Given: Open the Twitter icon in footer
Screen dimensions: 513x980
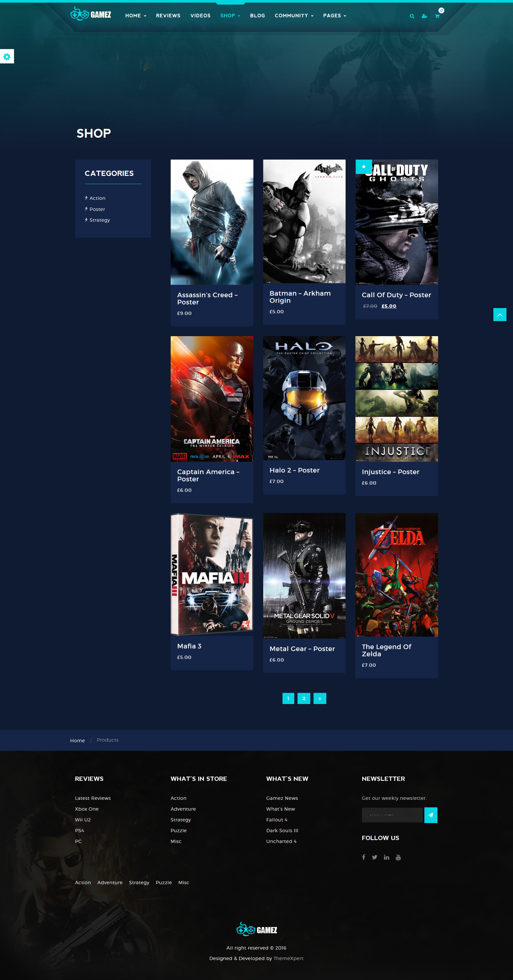Looking at the screenshot, I should [x=375, y=857].
